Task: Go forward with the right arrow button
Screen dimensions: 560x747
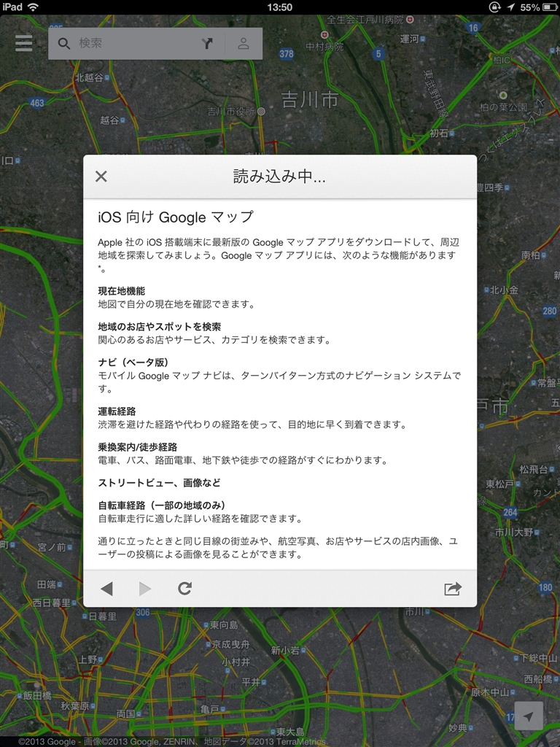Action: [x=145, y=589]
